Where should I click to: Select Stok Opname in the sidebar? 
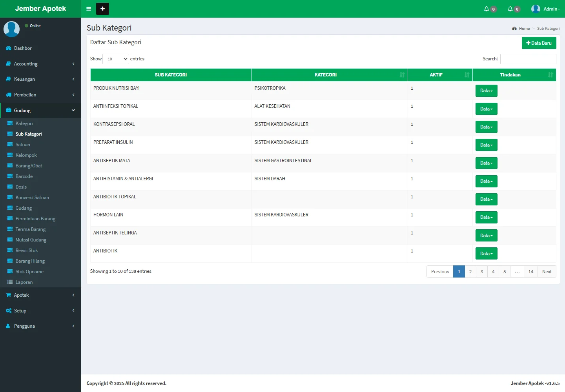pos(29,272)
